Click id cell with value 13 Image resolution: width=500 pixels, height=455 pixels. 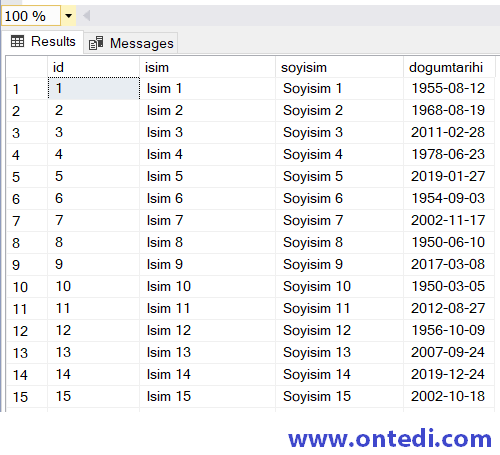pos(94,353)
